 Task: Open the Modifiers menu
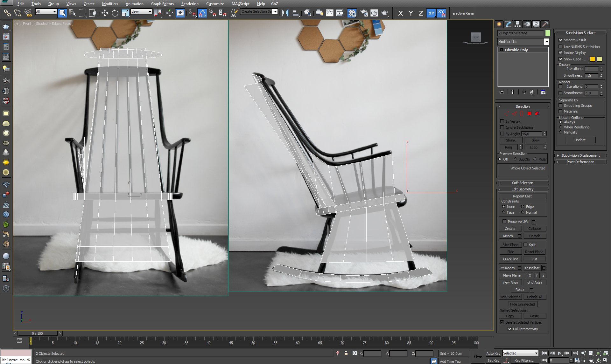pyautogui.click(x=110, y=4)
